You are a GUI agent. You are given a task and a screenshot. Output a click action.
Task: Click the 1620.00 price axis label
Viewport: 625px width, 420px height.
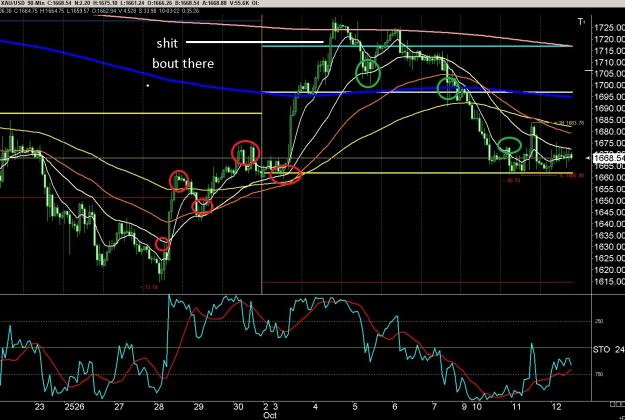click(x=609, y=270)
